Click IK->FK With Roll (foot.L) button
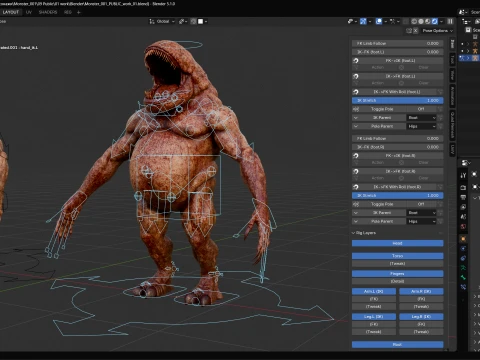This screenshot has height=360, width=480. [x=395, y=92]
